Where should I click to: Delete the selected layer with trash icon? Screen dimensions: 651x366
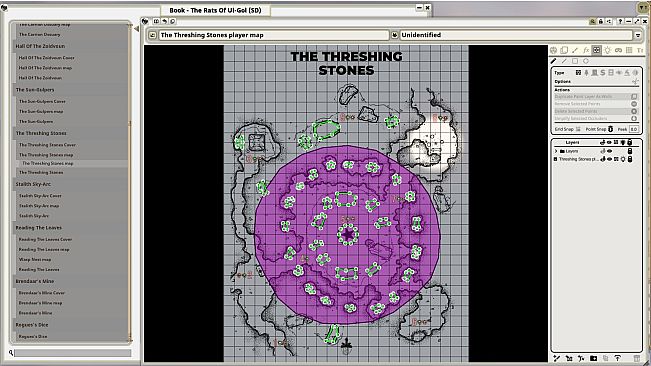click(637, 358)
